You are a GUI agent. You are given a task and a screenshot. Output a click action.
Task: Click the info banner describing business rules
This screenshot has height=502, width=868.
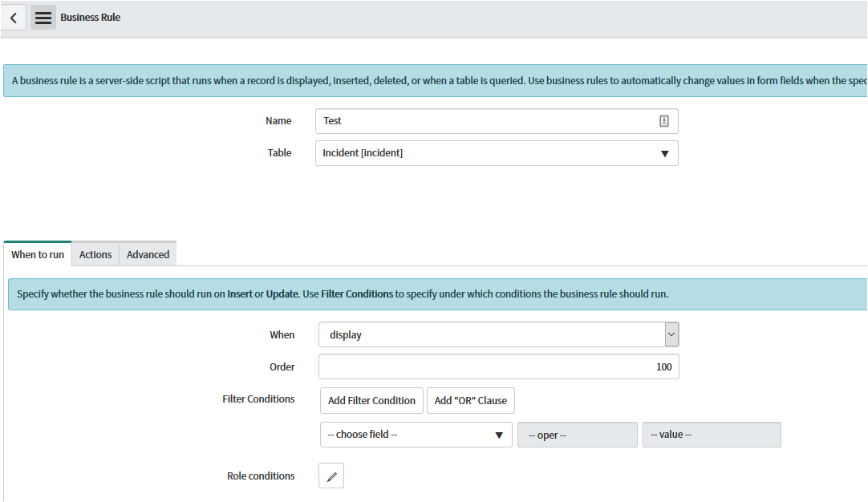pos(435,81)
